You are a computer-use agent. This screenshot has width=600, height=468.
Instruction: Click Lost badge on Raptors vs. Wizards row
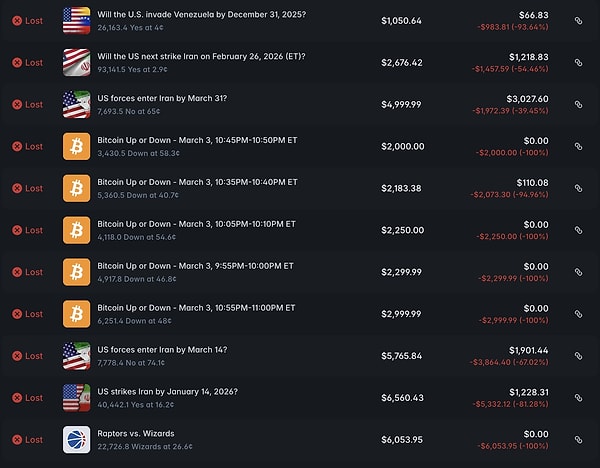28,440
